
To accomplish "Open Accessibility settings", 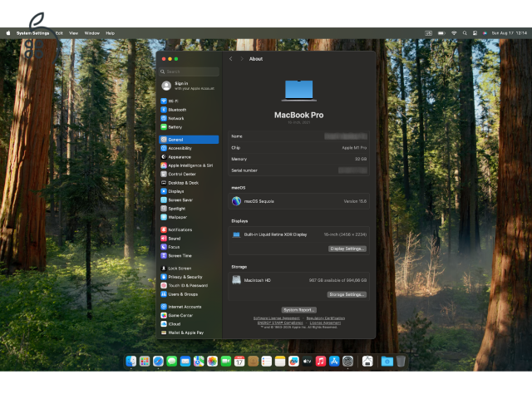I will [x=189, y=148].
